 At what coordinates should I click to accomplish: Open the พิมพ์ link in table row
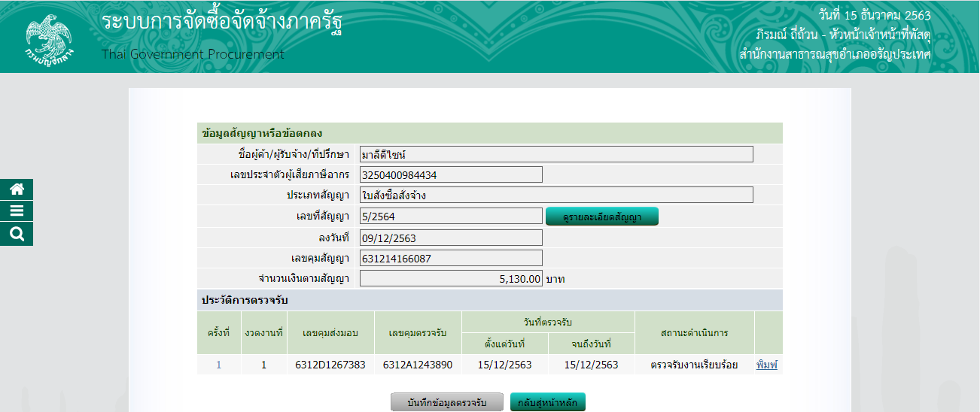(x=765, y=365)
